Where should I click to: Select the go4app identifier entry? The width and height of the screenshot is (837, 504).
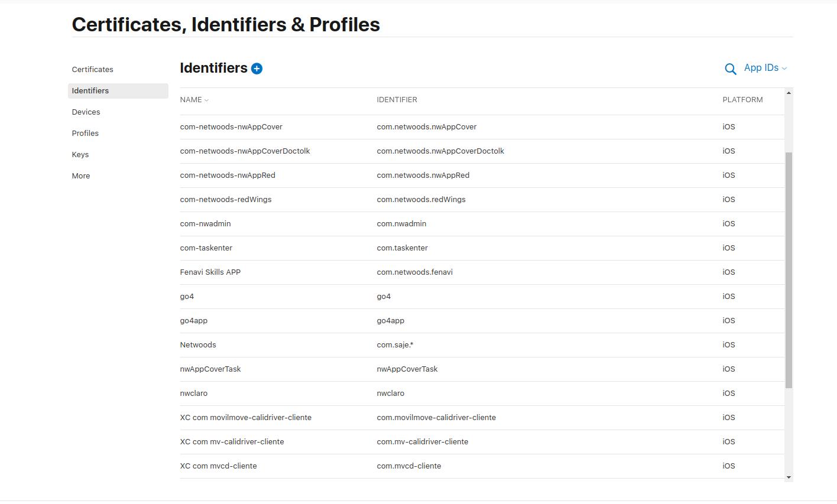pyautogui.click(x=482, y=321)
